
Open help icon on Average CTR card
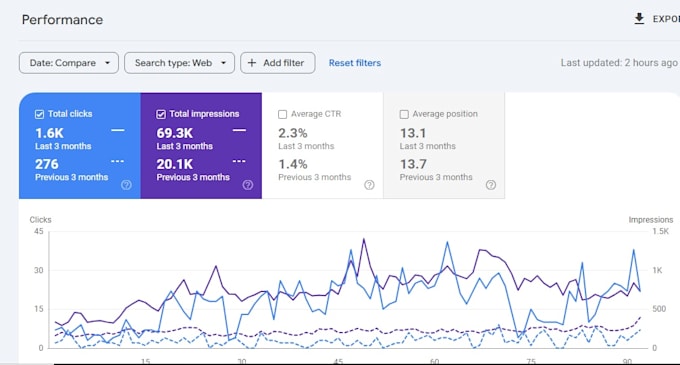pos(369,185)
